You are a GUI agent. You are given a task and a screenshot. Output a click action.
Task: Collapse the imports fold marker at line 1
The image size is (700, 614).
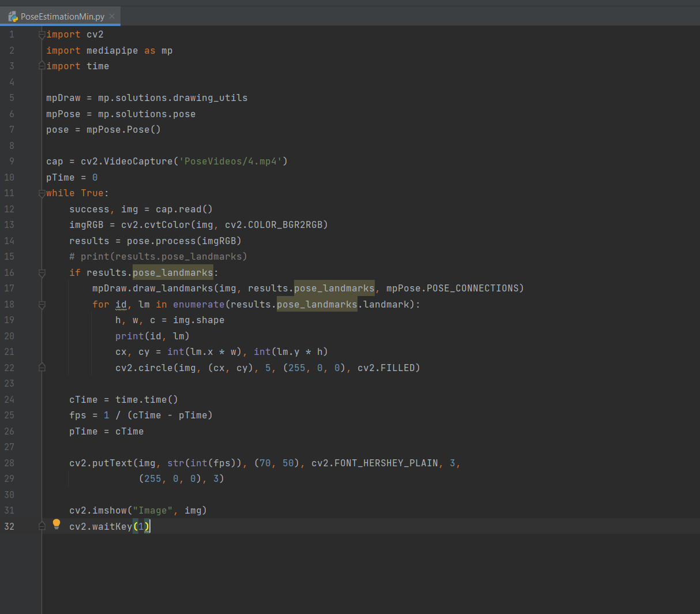tap(42, 35)
